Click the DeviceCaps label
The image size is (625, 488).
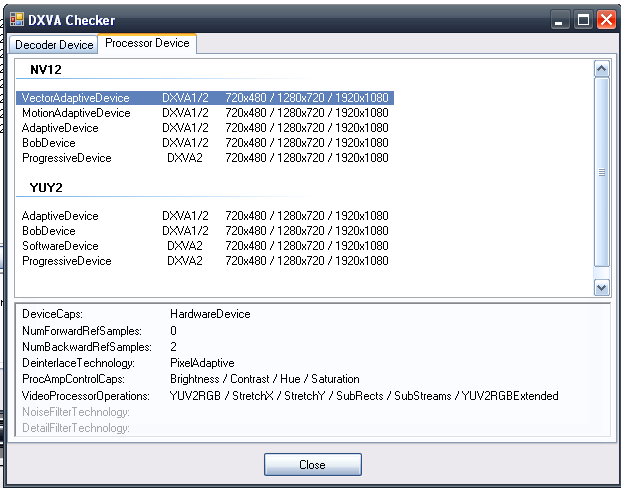[52, 314]
